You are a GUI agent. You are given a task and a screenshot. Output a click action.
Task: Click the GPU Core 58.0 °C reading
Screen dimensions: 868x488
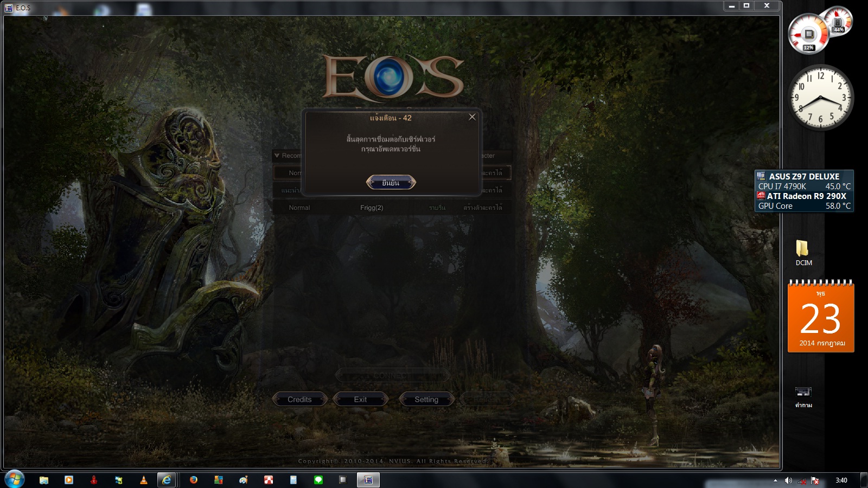(x=805, y=206)
